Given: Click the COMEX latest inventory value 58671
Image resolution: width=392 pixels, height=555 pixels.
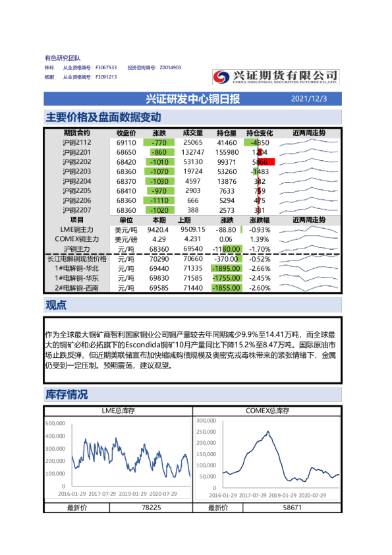Looking at the screenshot, I should 293,508.
